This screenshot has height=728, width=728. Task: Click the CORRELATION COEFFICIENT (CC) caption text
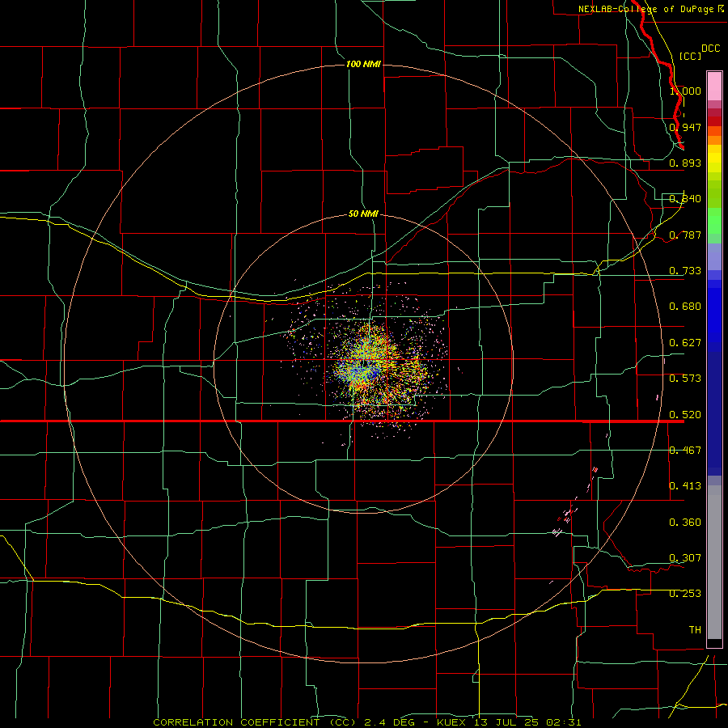pyautogui.click(x=255, y=722)
